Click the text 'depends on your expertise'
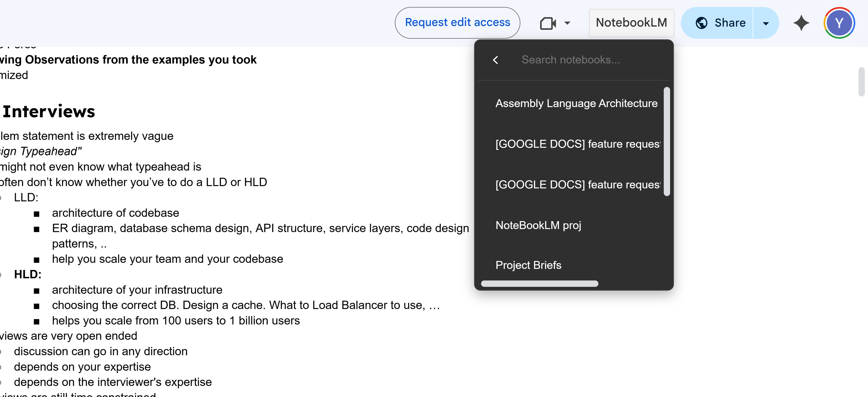 pyautogui.click(x=82, y=367)
